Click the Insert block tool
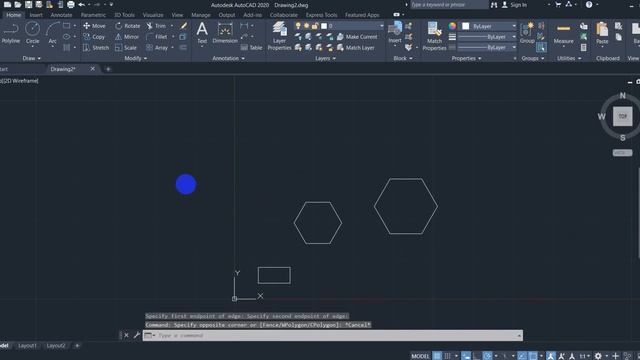Viewport: 640px width, 360px height. tap(395, 33)
